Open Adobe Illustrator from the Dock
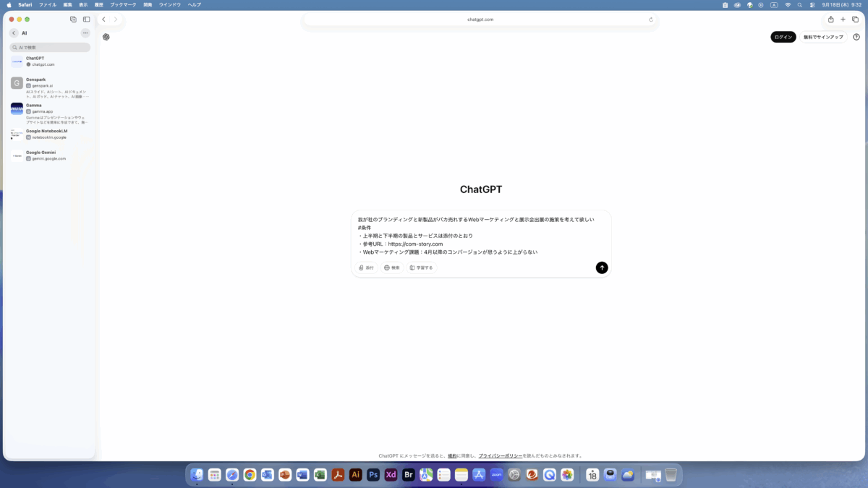 [355, 475]
